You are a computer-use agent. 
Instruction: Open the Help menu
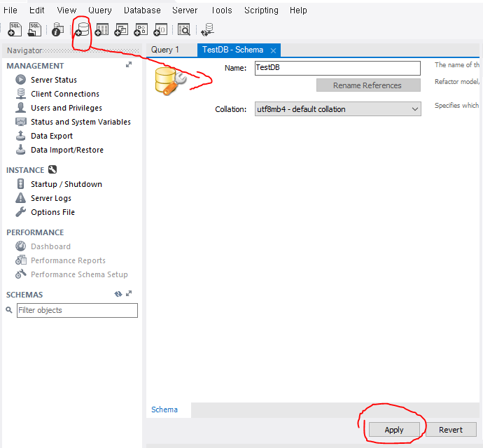click(x=298, y=10)
